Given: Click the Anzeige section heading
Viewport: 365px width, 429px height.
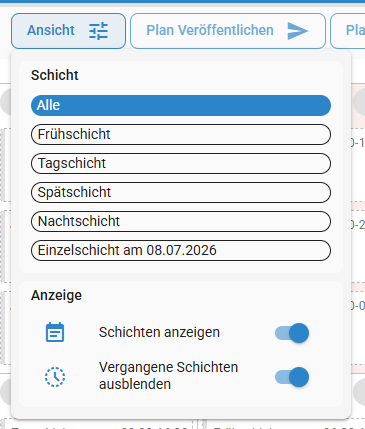Looking at the screenshot, I should click(x=56, y=295).
